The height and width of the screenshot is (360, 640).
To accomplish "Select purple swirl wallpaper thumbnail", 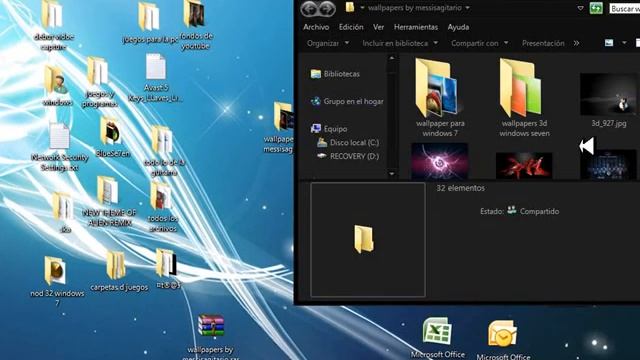I will pos(440,161).
